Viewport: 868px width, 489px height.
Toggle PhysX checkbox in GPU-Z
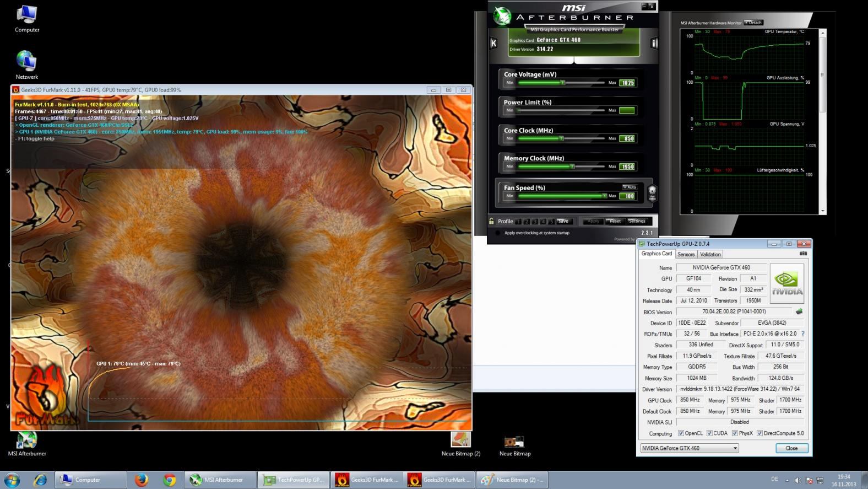click(x=735, y=433)
